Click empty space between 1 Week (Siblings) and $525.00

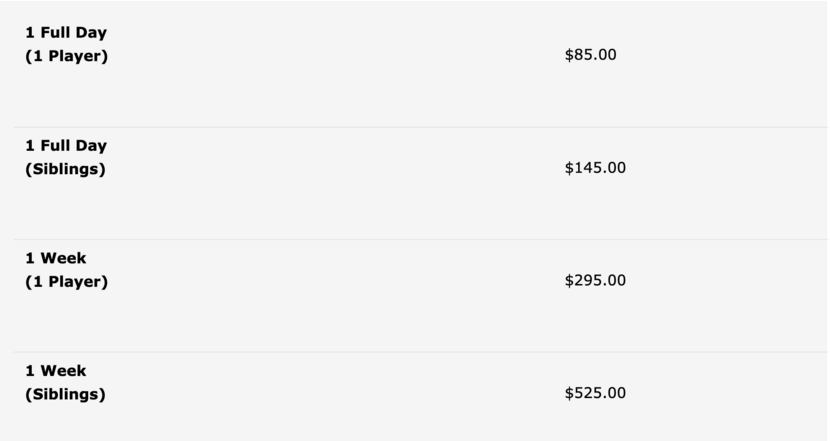point(336,393)
